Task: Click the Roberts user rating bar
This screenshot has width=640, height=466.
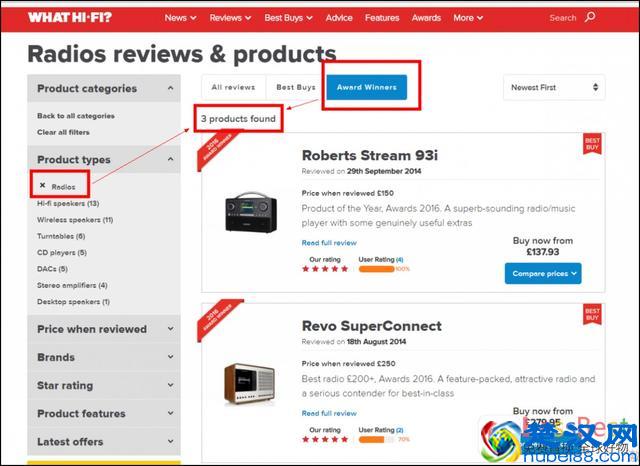Action: click(x=377, y=268)
